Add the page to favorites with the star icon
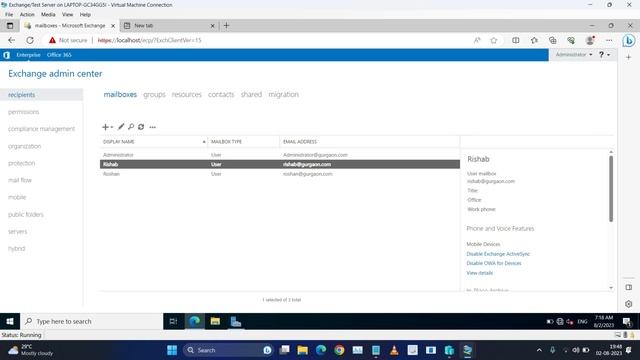 [x=494, y=40]
